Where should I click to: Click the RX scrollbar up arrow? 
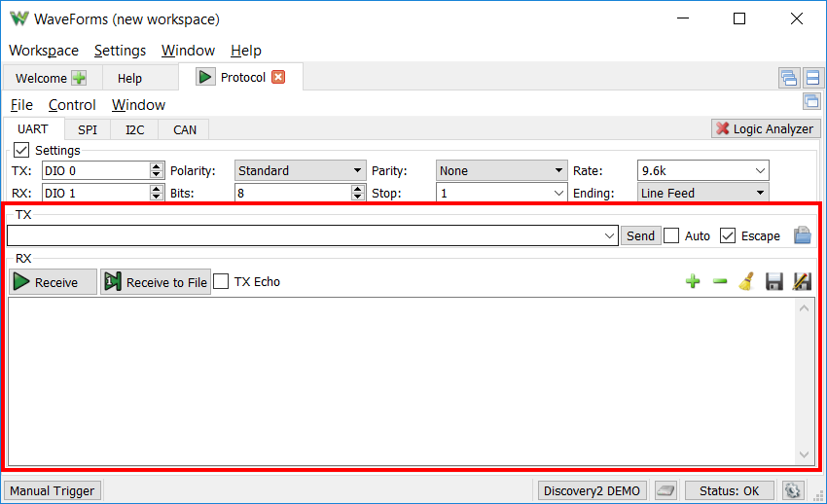(805, 308)
